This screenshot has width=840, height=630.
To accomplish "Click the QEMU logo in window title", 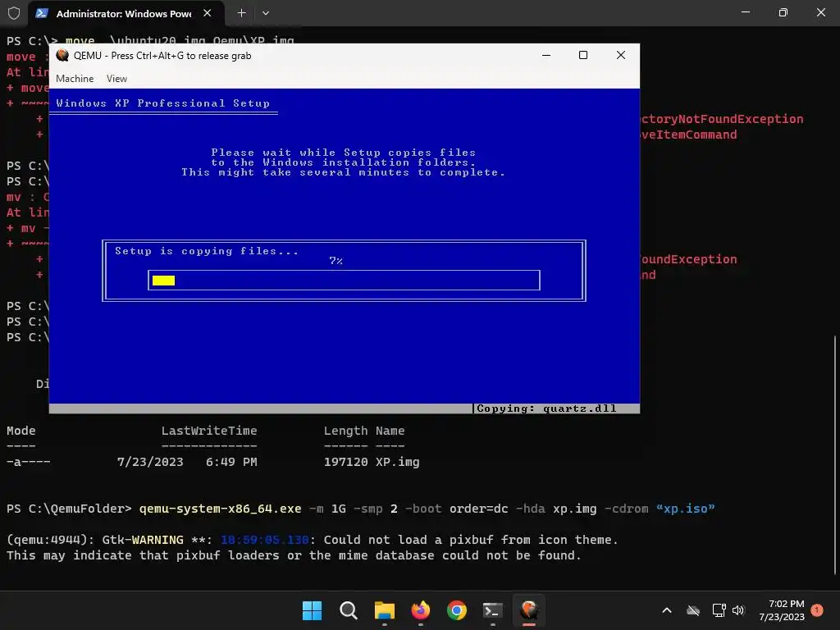I will 62,55.
